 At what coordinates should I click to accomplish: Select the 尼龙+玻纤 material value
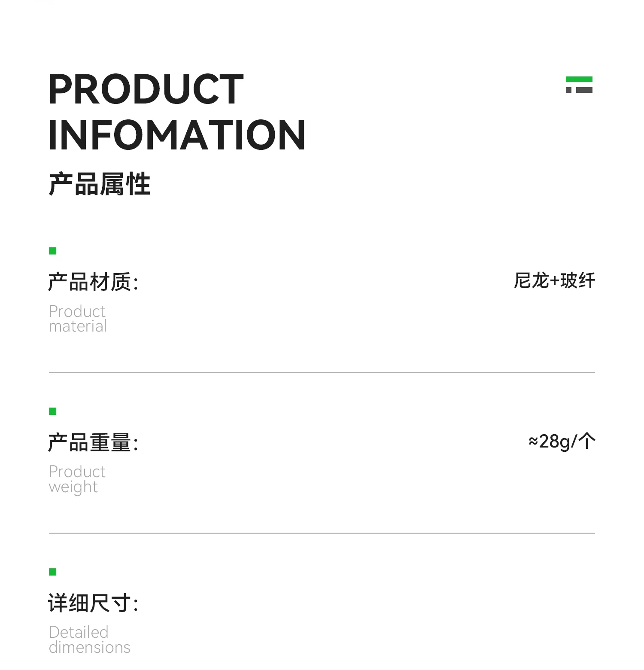(x=554, y=281)
